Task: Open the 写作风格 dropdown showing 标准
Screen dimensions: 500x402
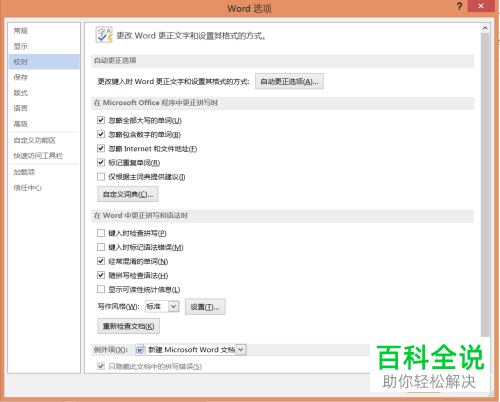Action: pyautogui.click(x=162, y=306)
